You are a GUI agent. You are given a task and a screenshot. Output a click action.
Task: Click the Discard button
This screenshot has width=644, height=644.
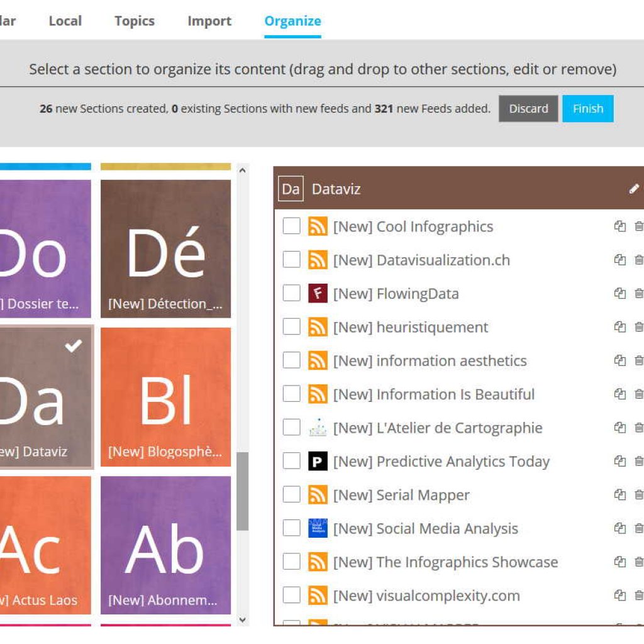(x=528, y=109)
